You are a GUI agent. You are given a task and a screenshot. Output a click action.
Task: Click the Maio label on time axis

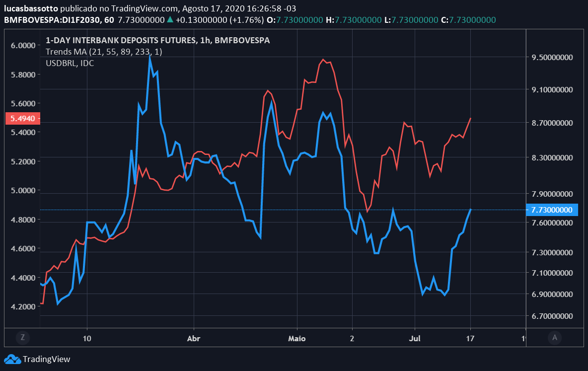[x=296, y=338]
